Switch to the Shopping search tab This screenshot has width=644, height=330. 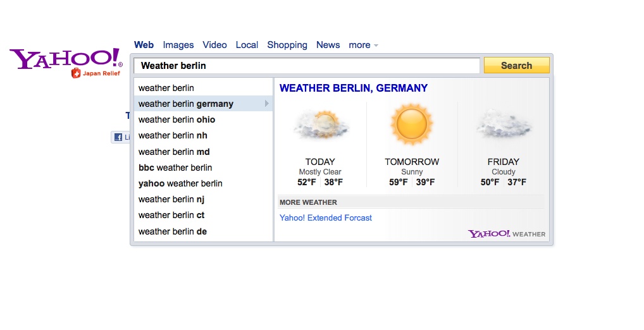pos(287,45)
